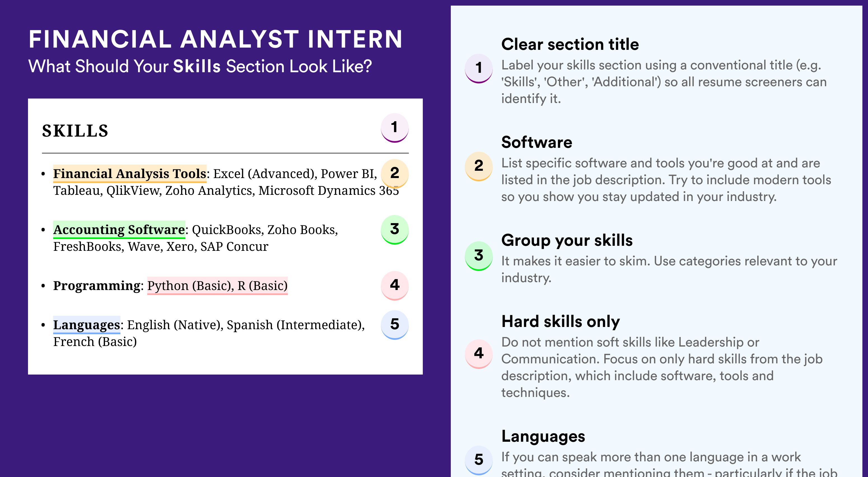The width and height of the screenshot is (868, 477).
Task: Click the SKILLS section heading
Action: click(x=75, y=131)
